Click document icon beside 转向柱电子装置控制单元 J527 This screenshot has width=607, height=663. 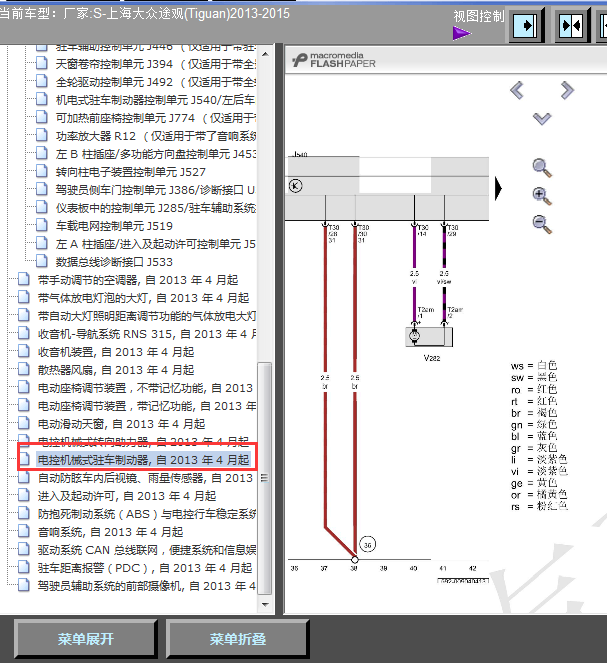41,171
